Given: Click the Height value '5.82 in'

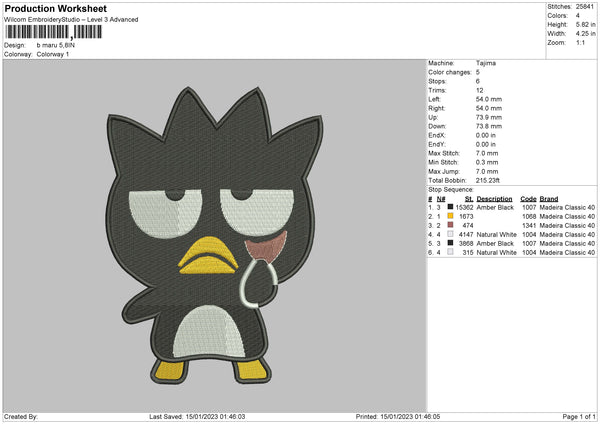Looking at the screenshot, I should tap(585, 24).
